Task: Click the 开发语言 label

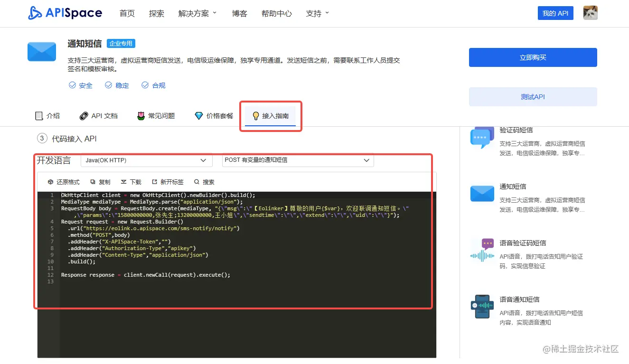Action: (54, 160)
